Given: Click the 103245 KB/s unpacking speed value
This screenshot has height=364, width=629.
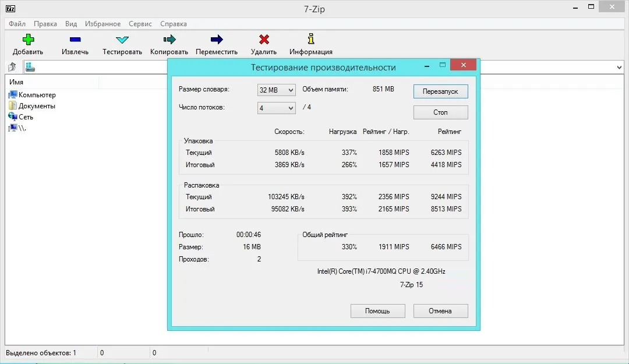Looking at the screenshot, I should 286,197.
